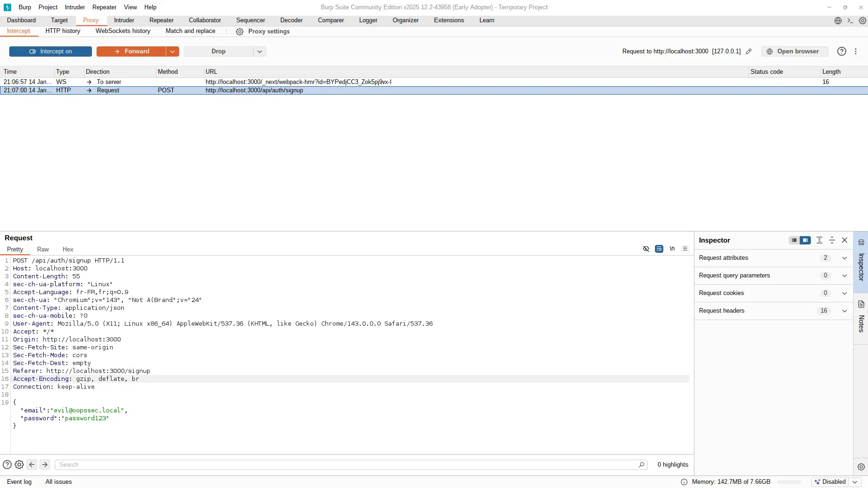Image resolution: width=868 pixels, height=488 pixels.
Task: Open the Repeater menu in the menu bar
Action: click(x=104, y=7)
